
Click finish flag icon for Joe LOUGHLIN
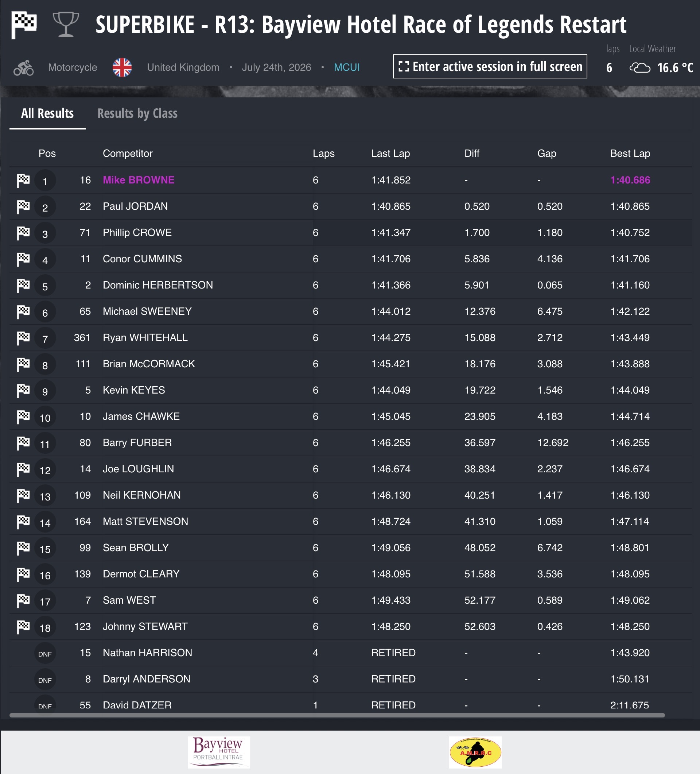click(23, 469)
